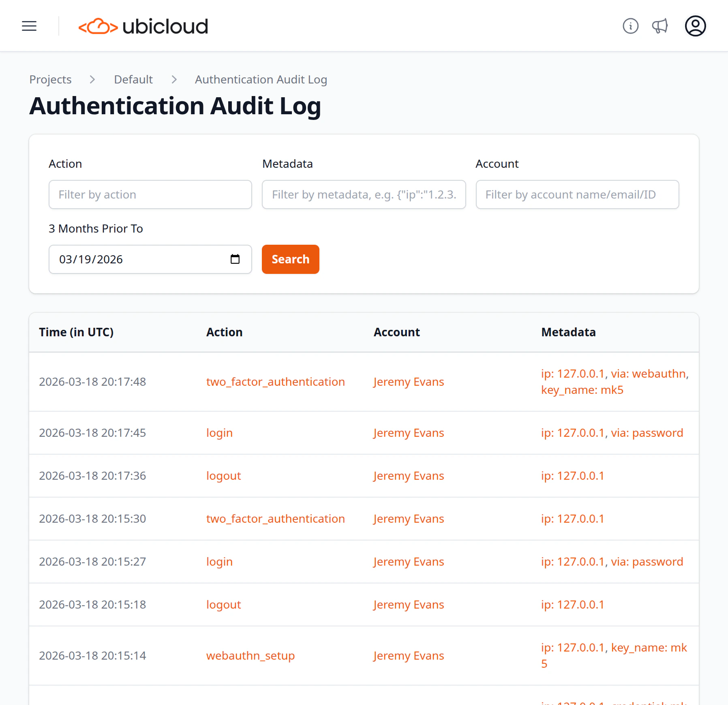Click Jeremy Evans in the logout row
Screen dimensions: 728x705
pos(408,475)
